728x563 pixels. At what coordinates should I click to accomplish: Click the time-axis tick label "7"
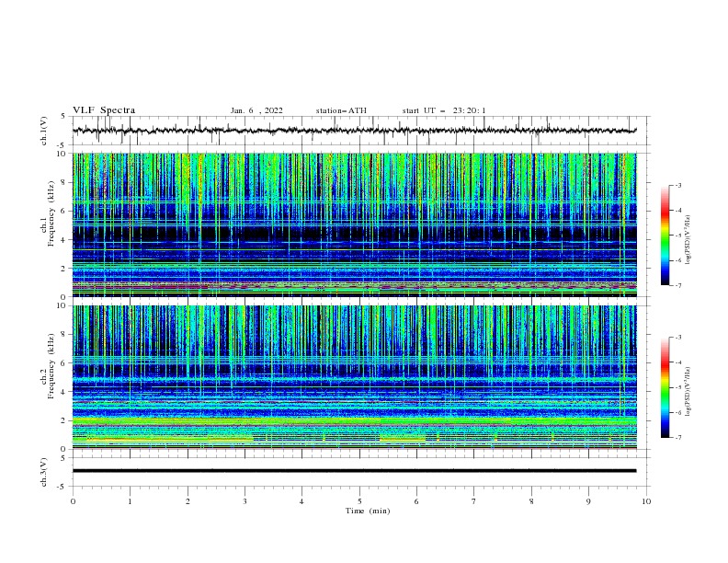click(474, 501)
